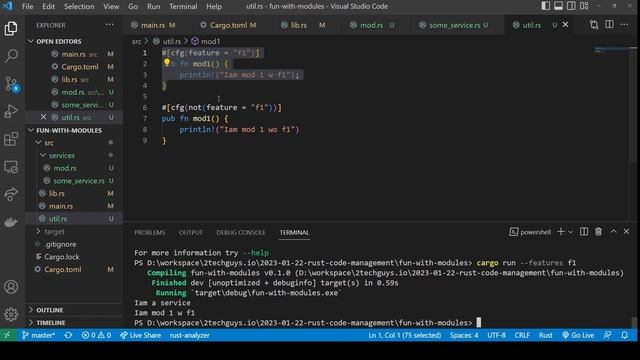Collapse the src folder
The width and height of the screenshot is (640, 360).
click(38, 143)
